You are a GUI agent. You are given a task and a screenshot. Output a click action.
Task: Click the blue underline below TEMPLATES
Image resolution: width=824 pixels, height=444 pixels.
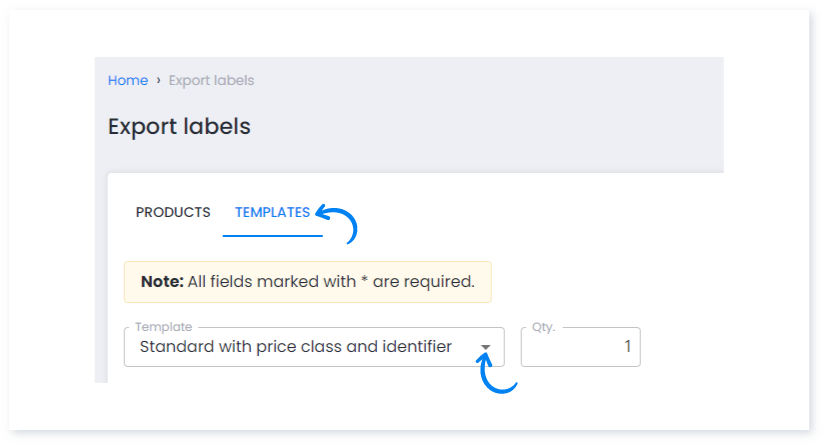click(x=272, y=236)
